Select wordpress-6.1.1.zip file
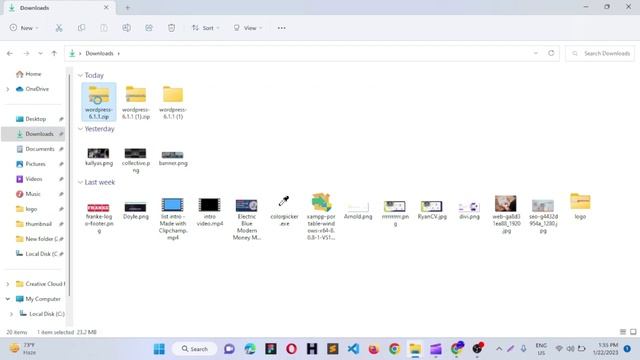Image resolution: width=640 pixels, height=360 pixels. [99, 102]
